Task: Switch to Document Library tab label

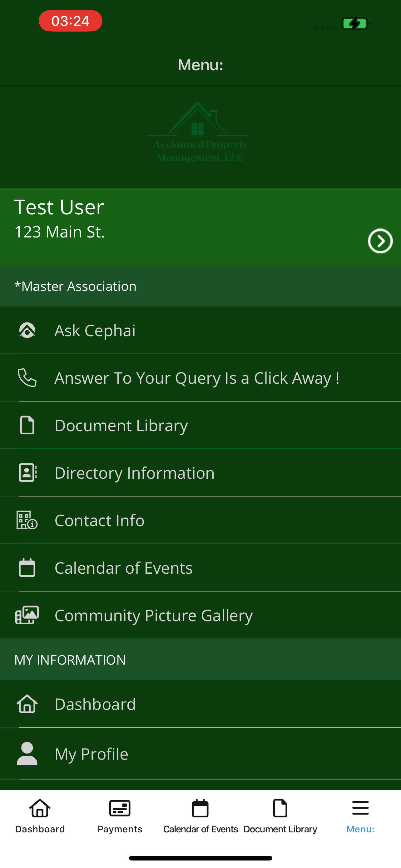Action: coord(280,829)
